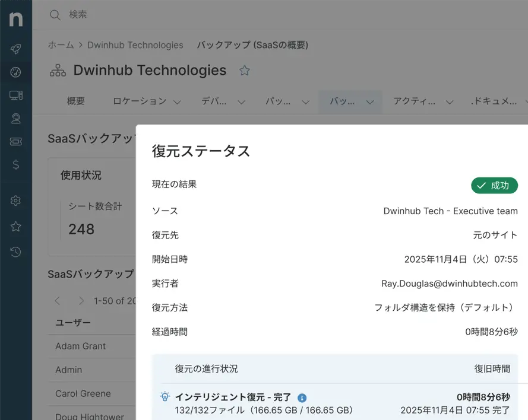528x420 pixels.
Task: Open the ロケーション tab
Action: pos(140,101)
